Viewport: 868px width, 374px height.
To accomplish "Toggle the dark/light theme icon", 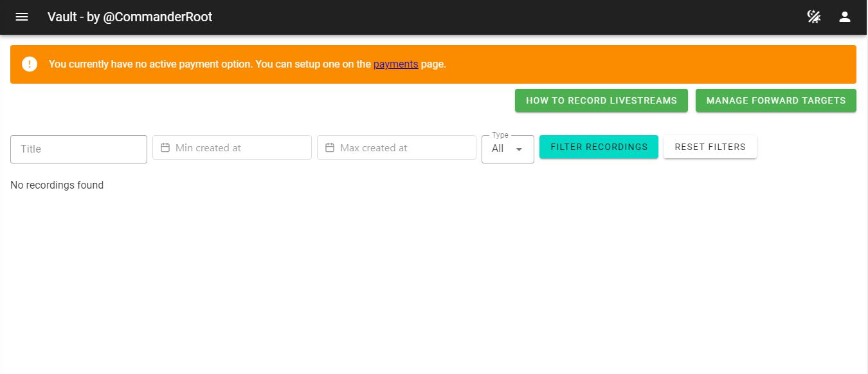I will coord(814,17).
